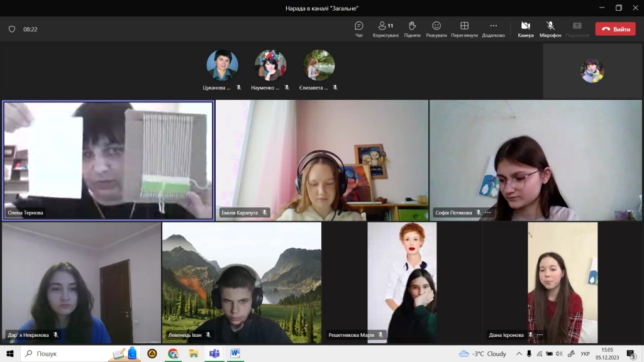Select the Олена Тернова video tile

point(108,160)
